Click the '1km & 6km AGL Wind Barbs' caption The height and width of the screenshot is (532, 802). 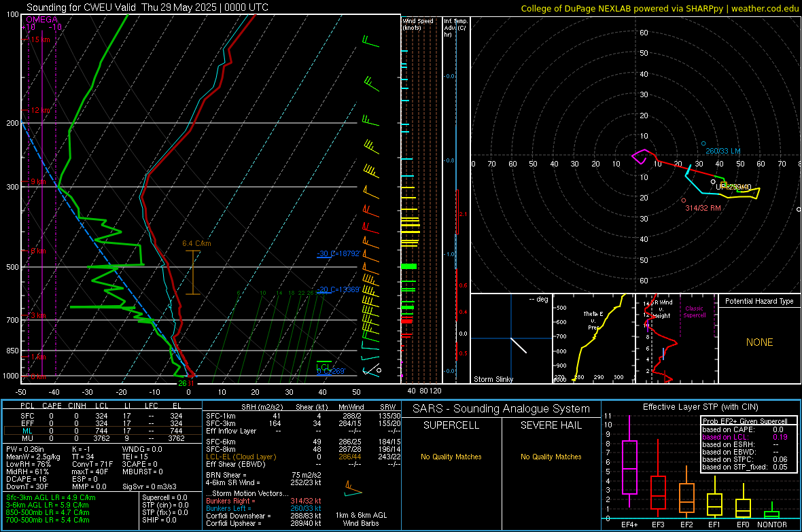tap(361, 519)
